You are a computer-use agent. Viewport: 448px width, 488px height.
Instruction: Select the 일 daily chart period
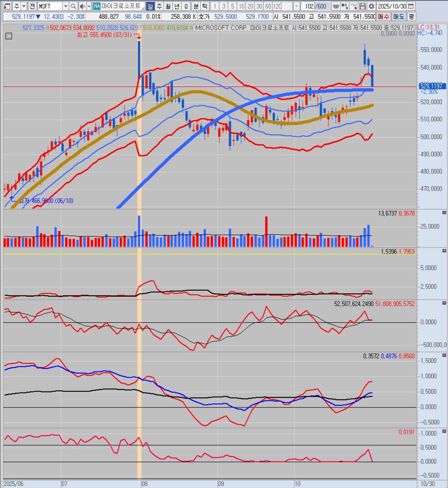tap(150, 6)
